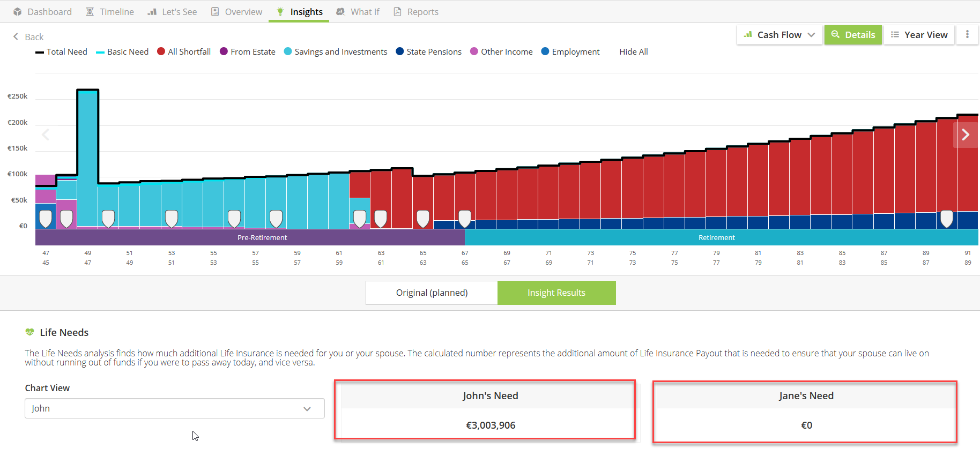Screen dimensions: 980x456
Task: Click the red All Shortfall color dot
Action: coord(161,51)
